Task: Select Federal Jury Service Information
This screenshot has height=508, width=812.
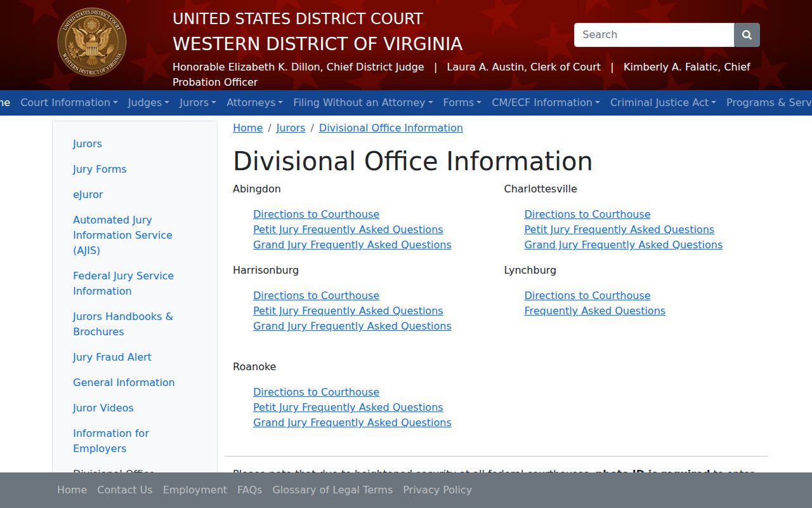Action: [x=123, y=283]
